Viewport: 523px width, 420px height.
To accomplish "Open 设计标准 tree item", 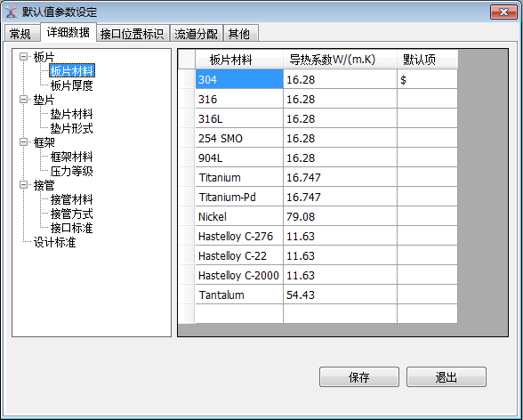I will (x=54, y=243).
